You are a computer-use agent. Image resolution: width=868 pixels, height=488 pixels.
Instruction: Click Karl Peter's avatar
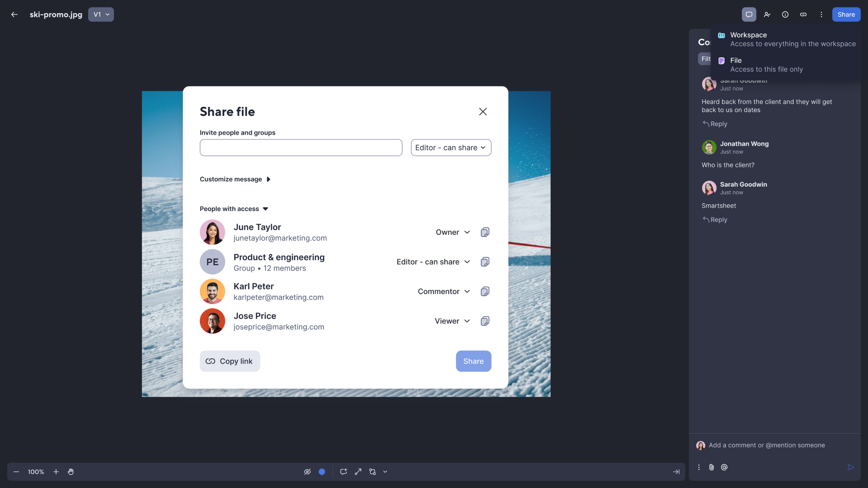point(212,291)
